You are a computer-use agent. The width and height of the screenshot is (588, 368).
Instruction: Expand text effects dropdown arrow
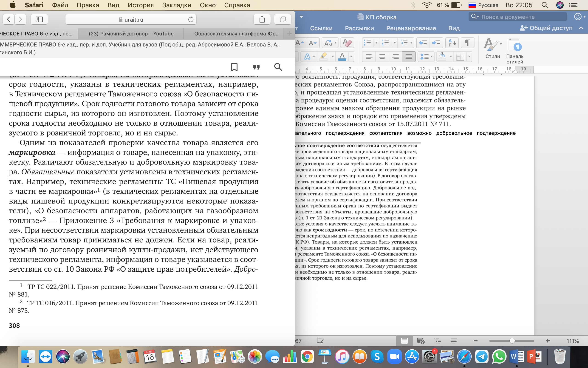click(314, 57)
